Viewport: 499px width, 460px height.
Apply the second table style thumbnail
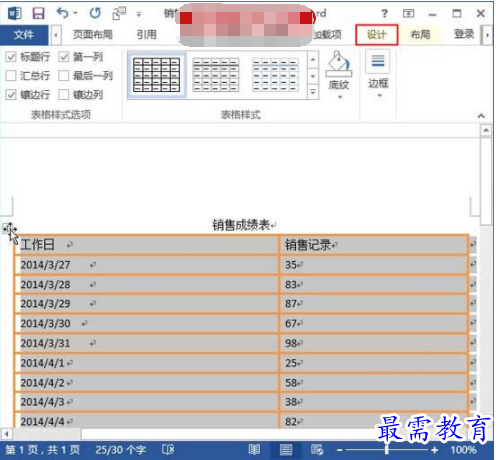pos(216,75)
